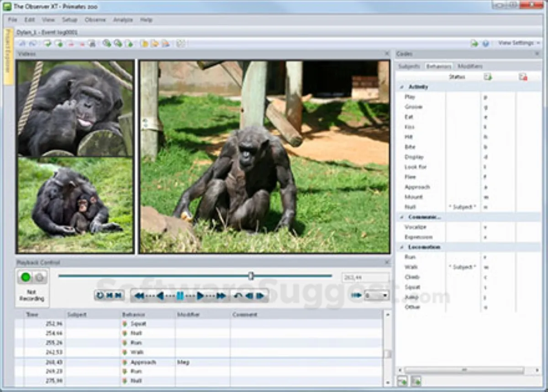Close the Codes panel
This screenshot has width=548, height=392.
pyautogui.click(x=537, y=54)
